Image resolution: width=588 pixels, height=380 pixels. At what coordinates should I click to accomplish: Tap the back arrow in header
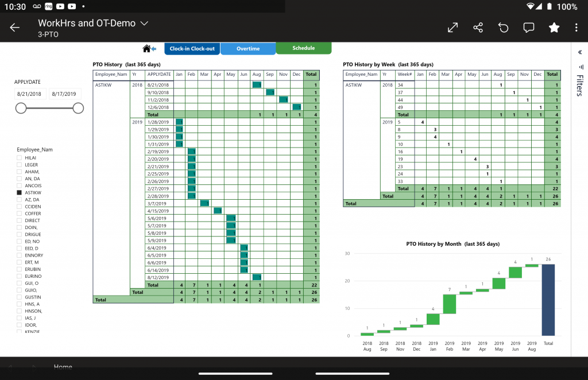pos(15,28)
